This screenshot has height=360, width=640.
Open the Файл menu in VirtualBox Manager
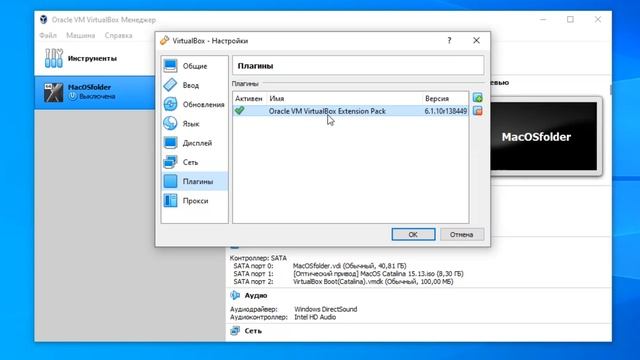(x=48, y=36)
